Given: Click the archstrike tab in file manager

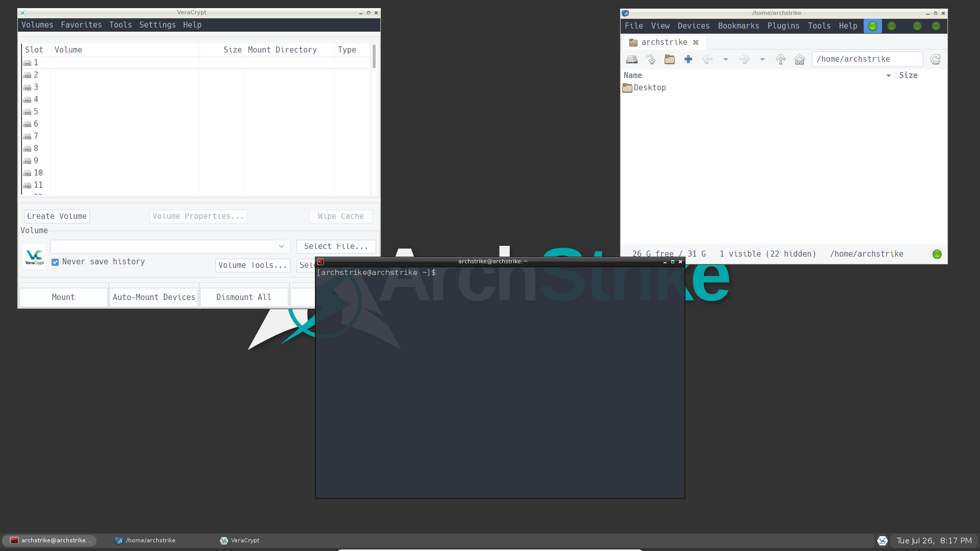Looking at the screenshot, I should point(663,42).
